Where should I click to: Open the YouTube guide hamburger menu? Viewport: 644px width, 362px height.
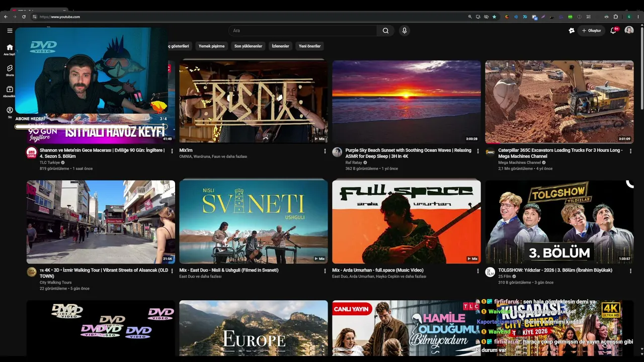pos(10,31)
